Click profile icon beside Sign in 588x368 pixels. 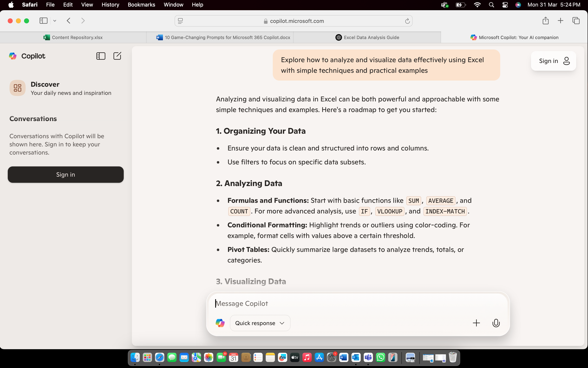point(566,61)
